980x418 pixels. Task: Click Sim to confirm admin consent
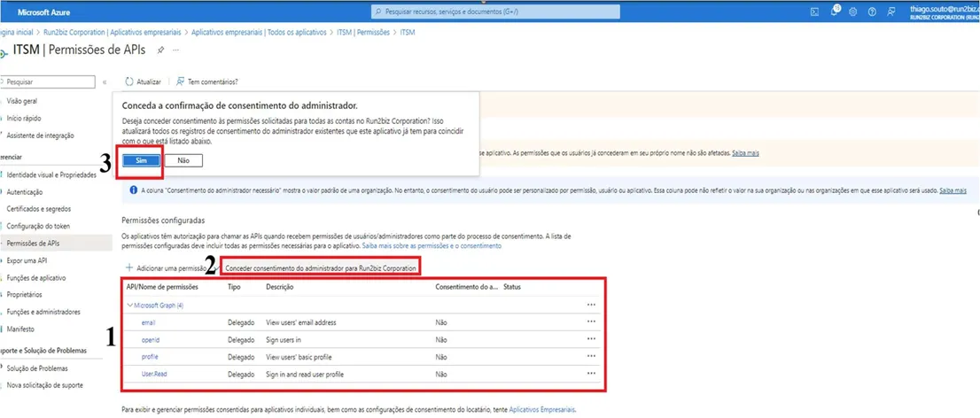141,160
